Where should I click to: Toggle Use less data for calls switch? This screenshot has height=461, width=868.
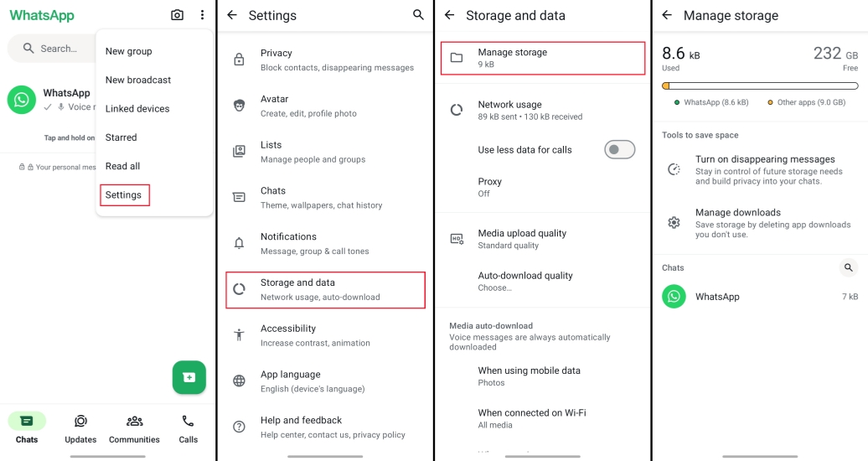point(619,149)
